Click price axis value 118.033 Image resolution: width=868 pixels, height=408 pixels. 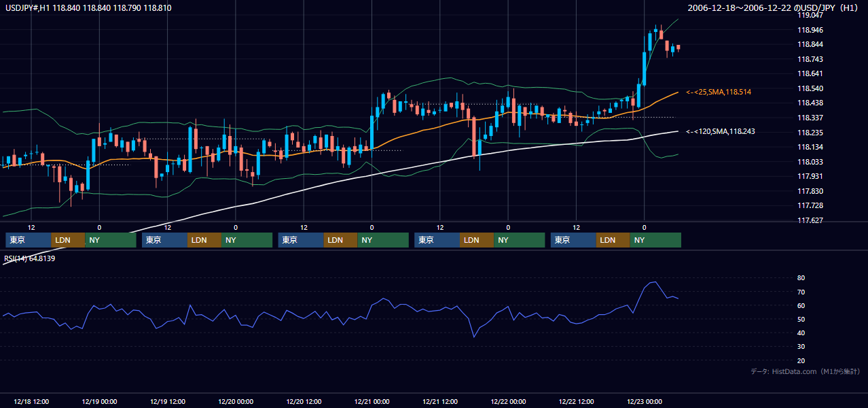pos(811,162)
